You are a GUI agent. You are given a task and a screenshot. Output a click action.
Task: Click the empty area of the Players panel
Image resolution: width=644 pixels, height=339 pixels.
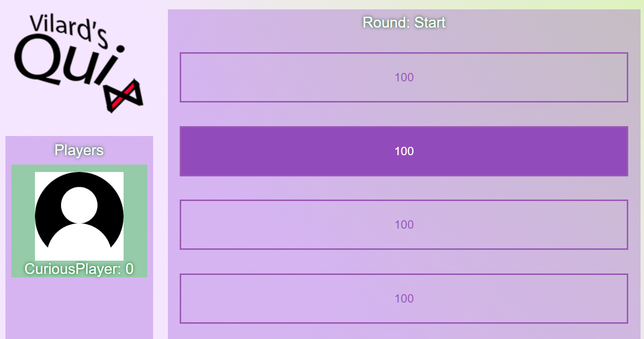tap(79, 308)
